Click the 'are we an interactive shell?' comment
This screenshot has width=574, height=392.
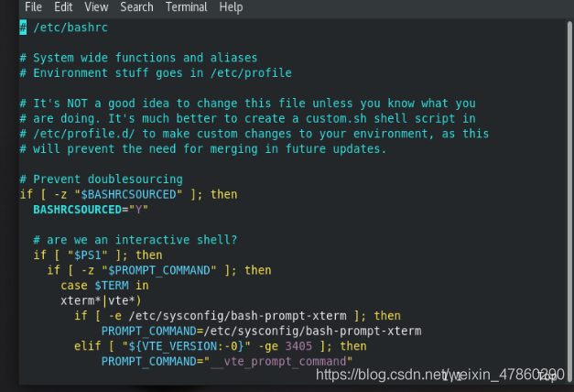(x=135, y=240)
